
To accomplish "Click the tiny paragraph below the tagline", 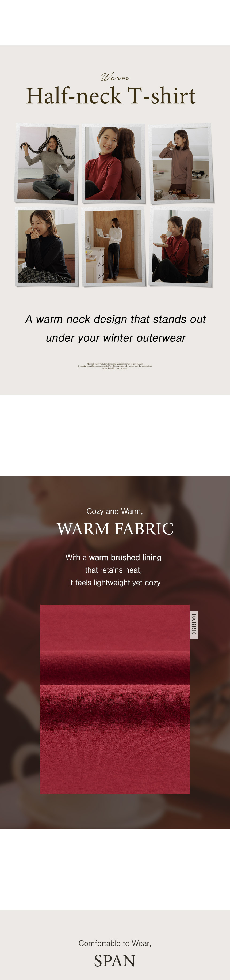I will (x=115, y=366).
